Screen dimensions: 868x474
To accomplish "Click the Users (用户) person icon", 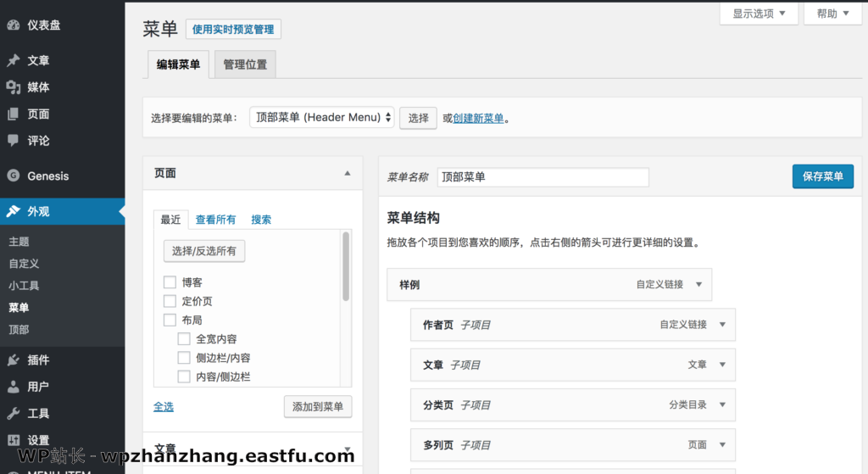I will point(13,387).
